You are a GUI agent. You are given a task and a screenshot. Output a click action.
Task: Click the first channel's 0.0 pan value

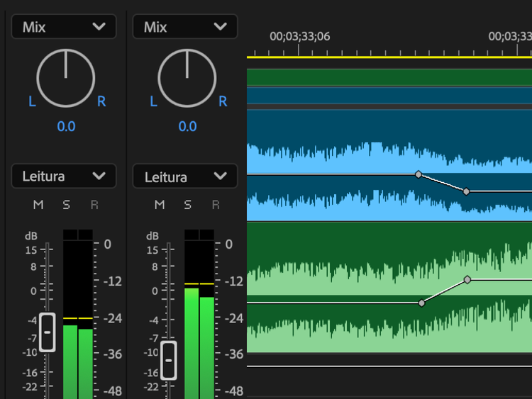[x=66, y=126]
